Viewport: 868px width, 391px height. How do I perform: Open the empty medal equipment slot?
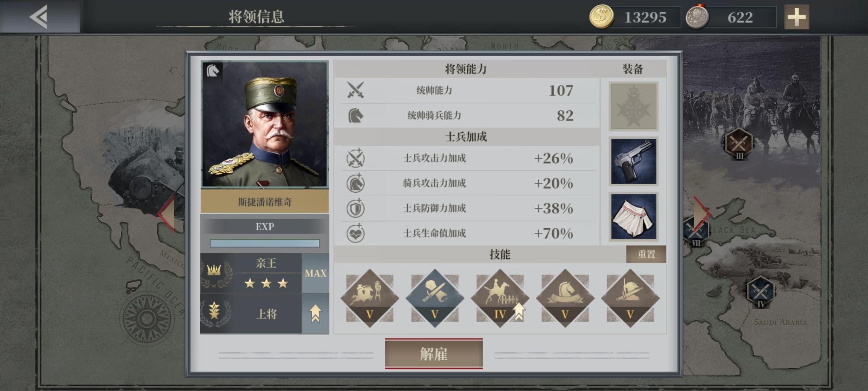coord(633,106)
